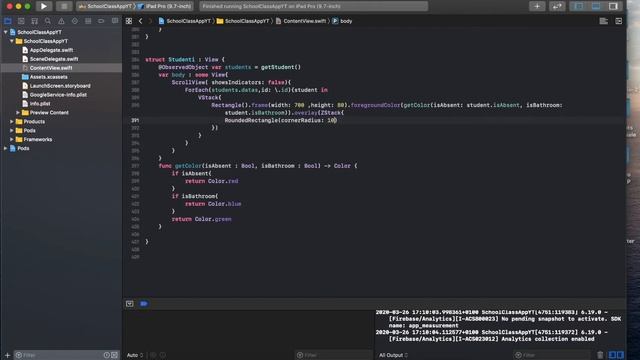The height and width of the screenshot is (360, 640).
Task: Add an editor on the right
Action: [x=619, y=21]
